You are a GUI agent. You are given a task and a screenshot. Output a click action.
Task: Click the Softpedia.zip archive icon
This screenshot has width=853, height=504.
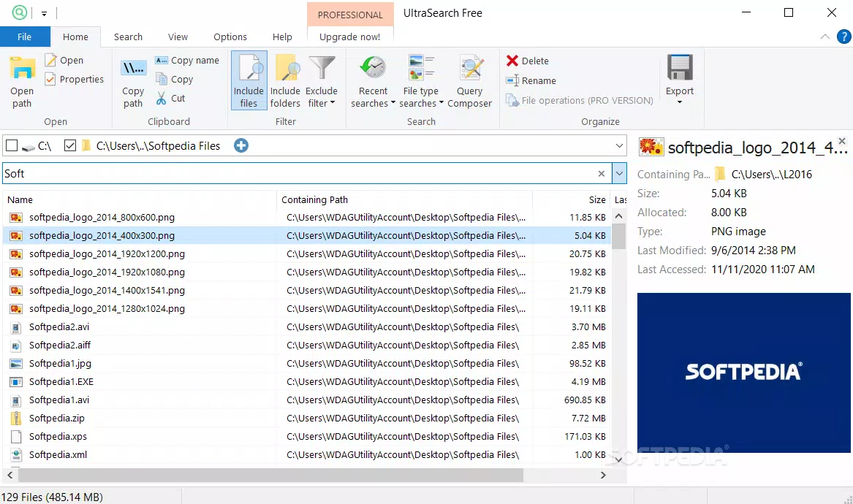coord(16,418)
